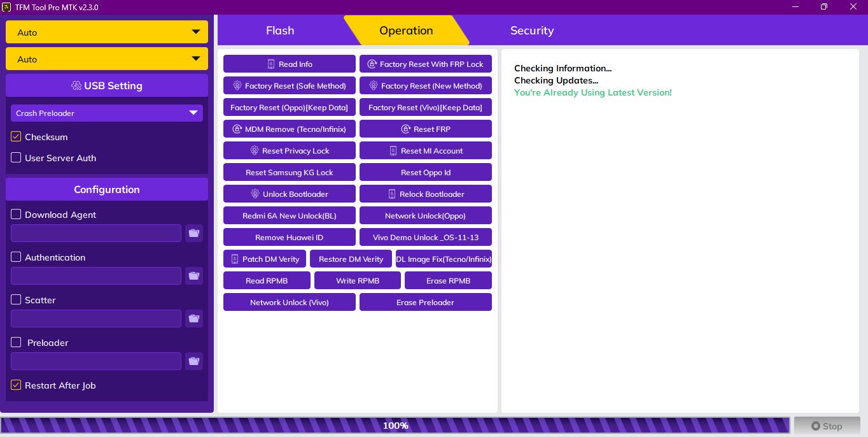
Task: Click the lock icon on Factory Reset With FRP Lock
Action: [x=372, y=64]
